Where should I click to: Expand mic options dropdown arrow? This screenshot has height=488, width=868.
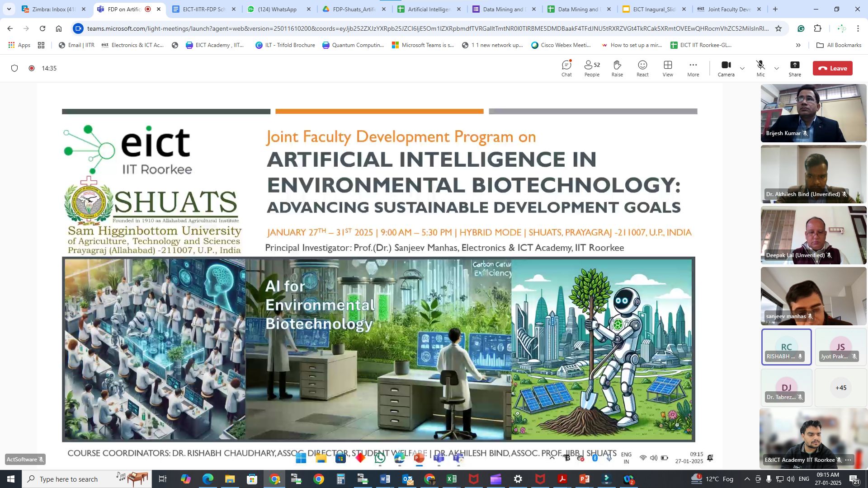pos(777,69)
